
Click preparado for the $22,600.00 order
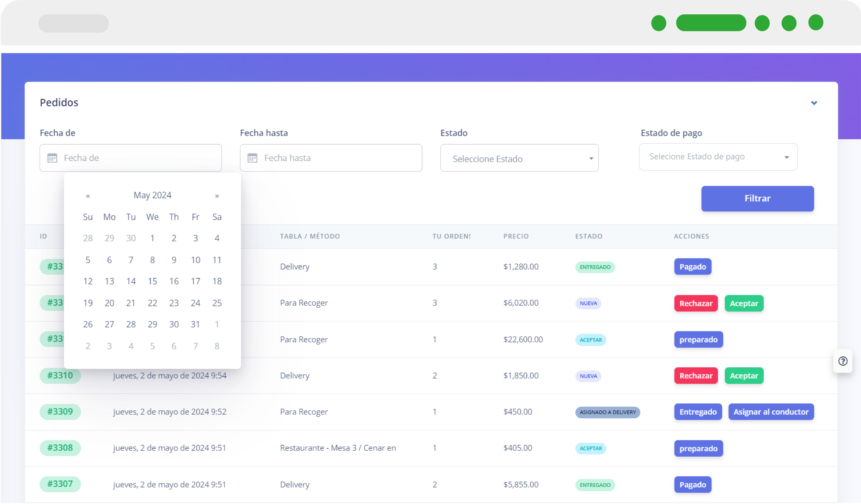[698, 340]
